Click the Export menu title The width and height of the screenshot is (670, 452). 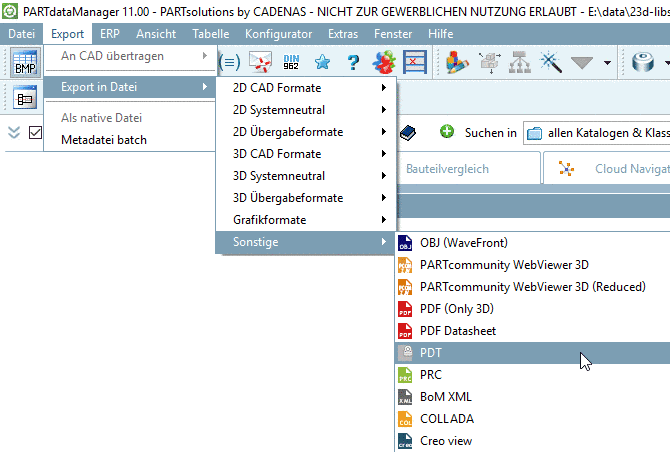pyautogui.click(x=67, y=34)
